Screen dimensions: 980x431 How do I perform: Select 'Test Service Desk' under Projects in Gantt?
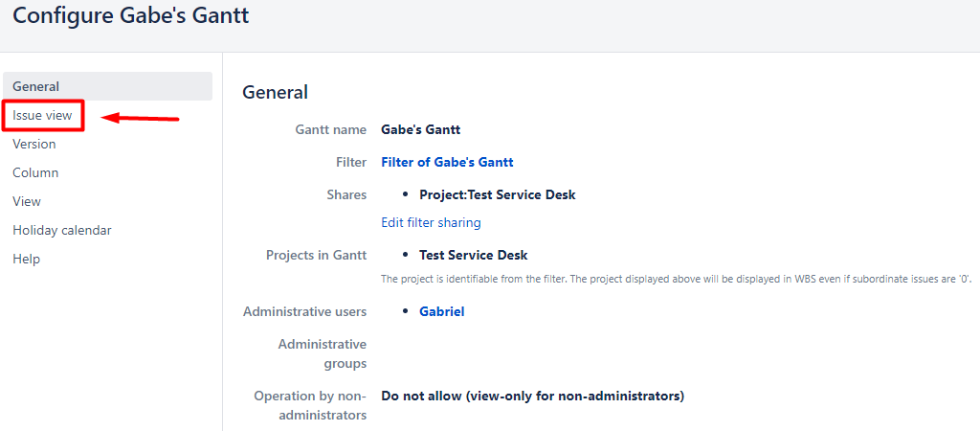click(x=473, y=255)
